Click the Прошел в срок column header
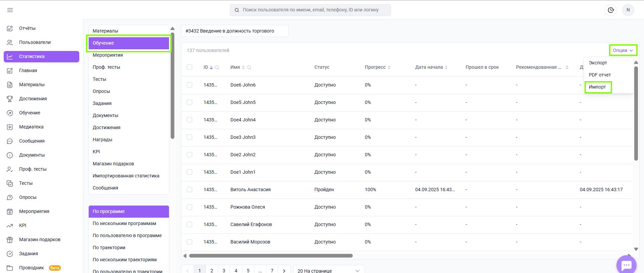Image resolution: width=644 pixels, height=273 pixels. pyautogui.click(x=482, y=67)
